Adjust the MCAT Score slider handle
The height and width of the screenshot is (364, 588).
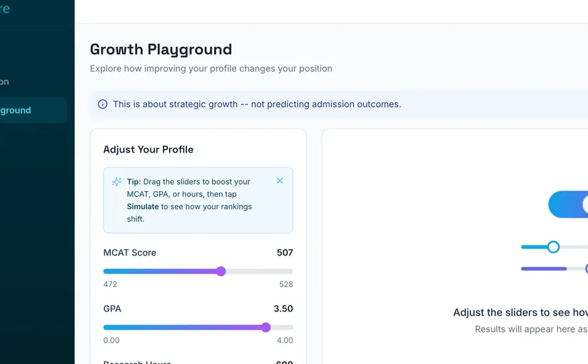click(221, 272)
